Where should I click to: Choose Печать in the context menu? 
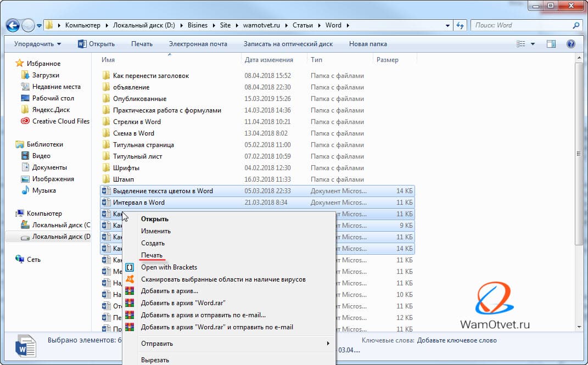click(x=152, y=255)
